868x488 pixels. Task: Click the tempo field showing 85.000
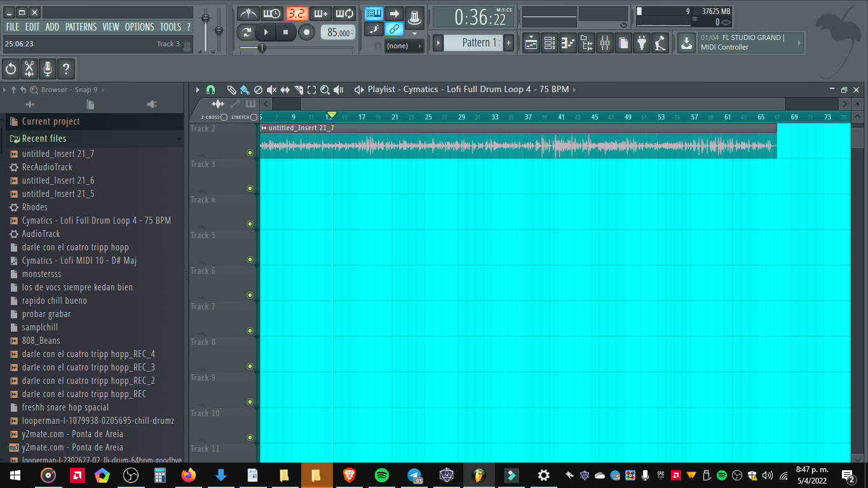[x=338, y=32]
